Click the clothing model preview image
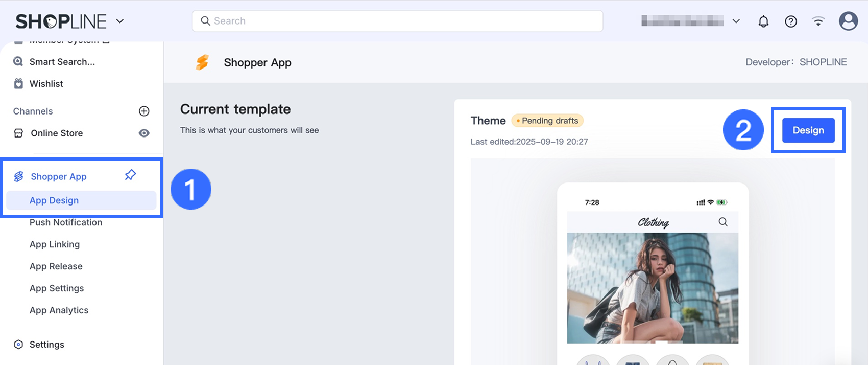 tap(653, 288)
